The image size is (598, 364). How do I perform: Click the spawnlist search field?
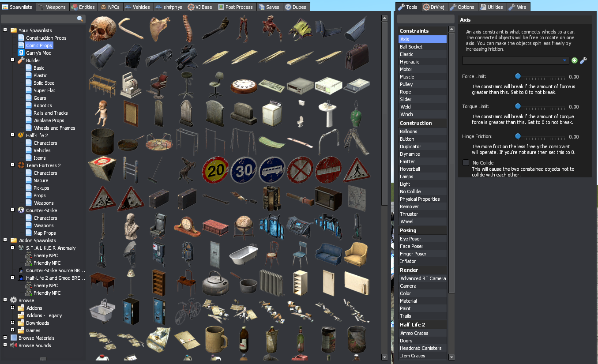(43, 19)
